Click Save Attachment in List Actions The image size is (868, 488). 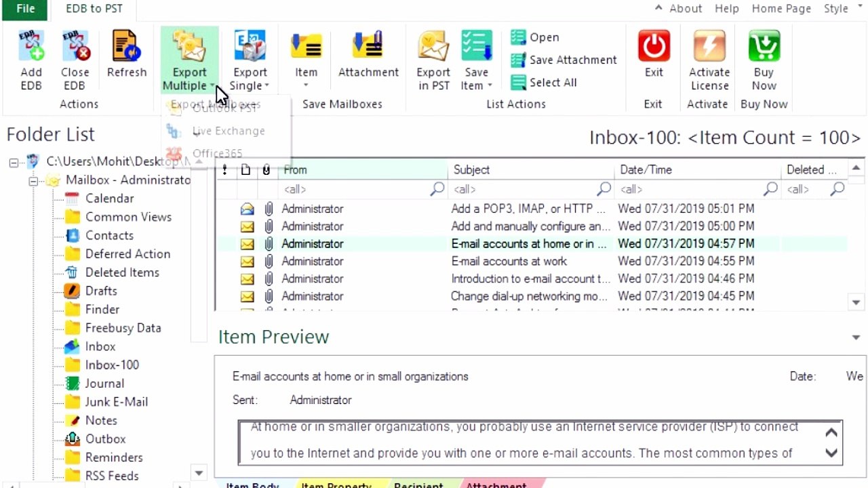pos(564,60)
